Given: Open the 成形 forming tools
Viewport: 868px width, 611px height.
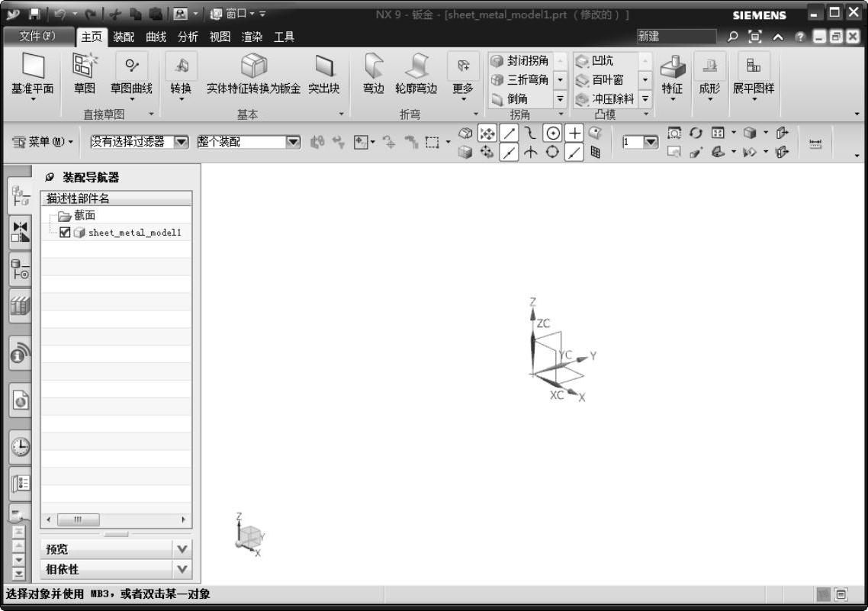Looking at the screenshot, I should coord(709,76).
